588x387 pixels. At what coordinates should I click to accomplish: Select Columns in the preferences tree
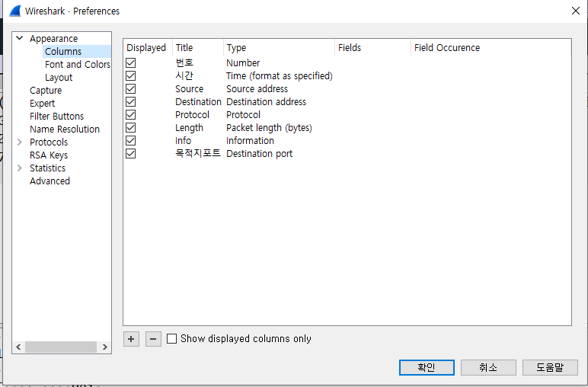pyautogui.click(x=63, y=51)
